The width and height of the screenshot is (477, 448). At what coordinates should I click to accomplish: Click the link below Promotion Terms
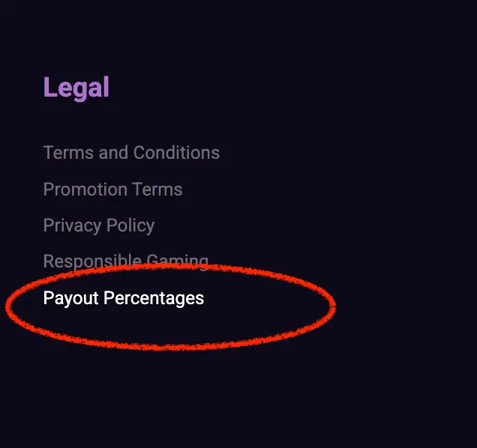(99, 225)
